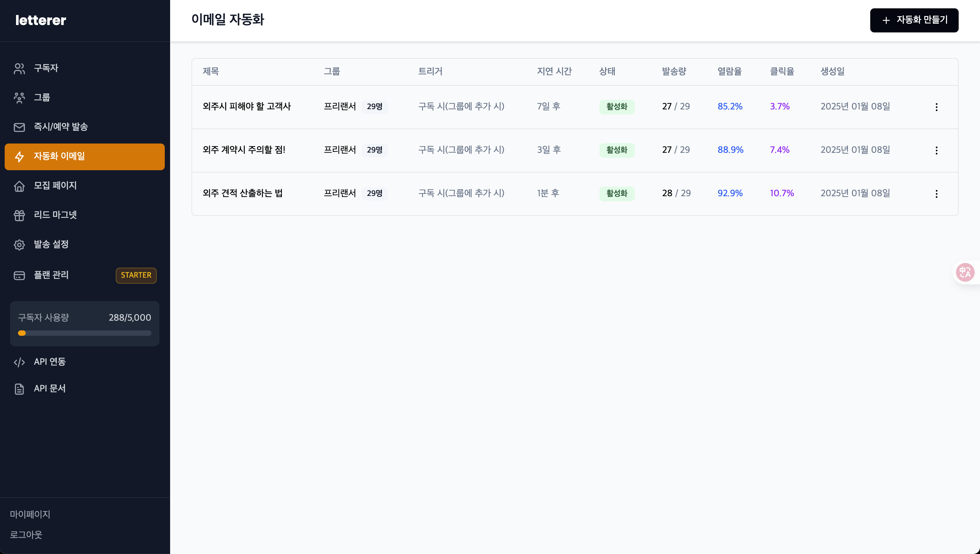The image size is (980, 554).
Task: Click the 제목 column header
Action: 210,71
